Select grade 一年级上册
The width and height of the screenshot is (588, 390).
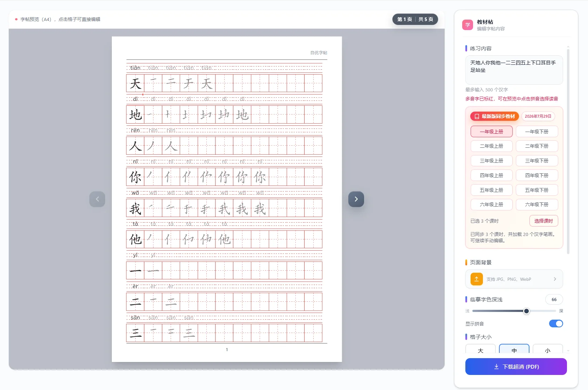click(491, 132)
